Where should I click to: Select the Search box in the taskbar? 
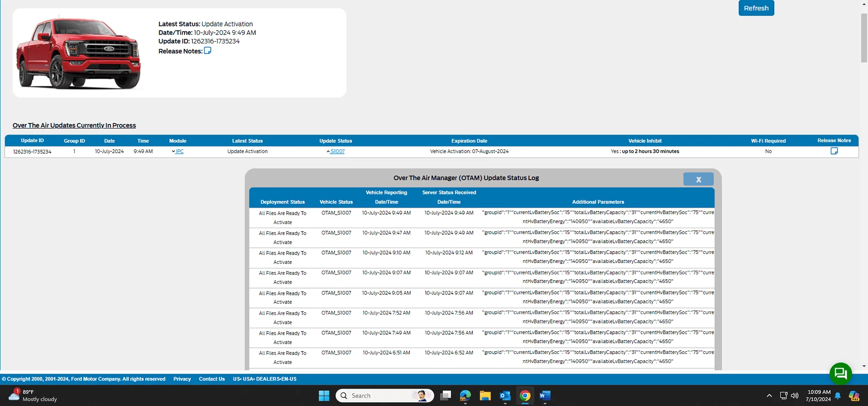pyautogui.click(x=385, y=395)
